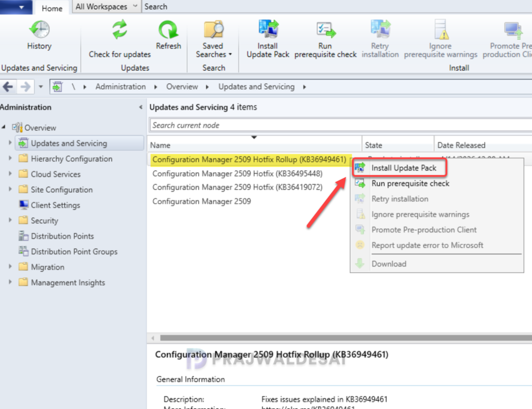Expand the Security node
The height and width of the screenshot is (409, 532).
[10, 220]
